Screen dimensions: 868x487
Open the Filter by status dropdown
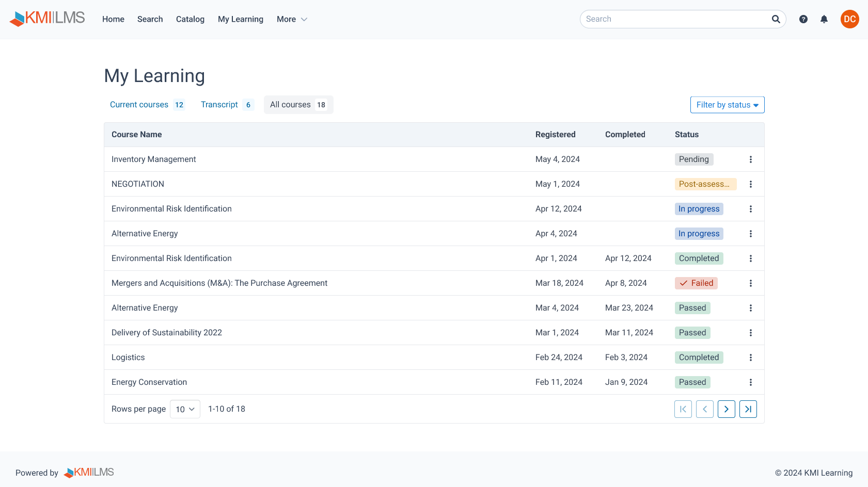[x=727, y=105]
